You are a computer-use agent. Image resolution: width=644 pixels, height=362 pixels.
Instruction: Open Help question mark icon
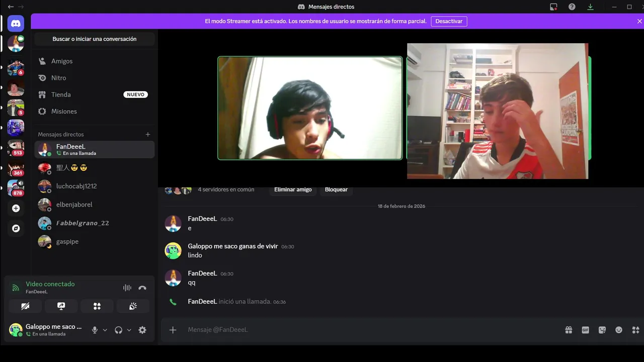click(572, 7)
